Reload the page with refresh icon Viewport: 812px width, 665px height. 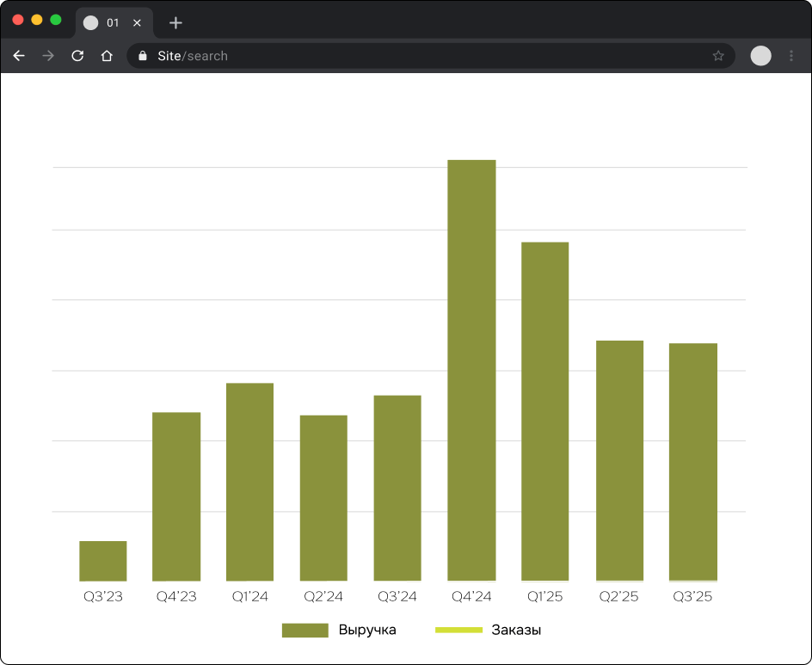[77, 56]
